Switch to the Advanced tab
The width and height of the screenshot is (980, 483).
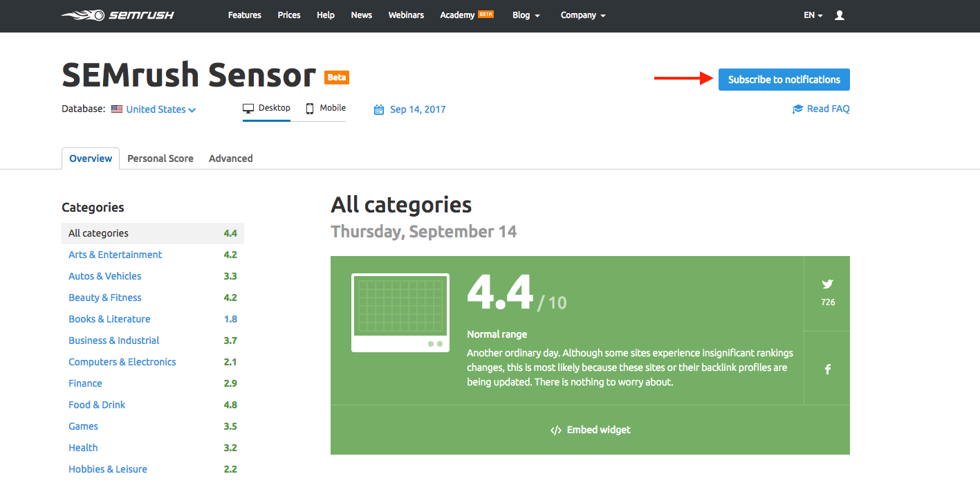click(231, 158)
